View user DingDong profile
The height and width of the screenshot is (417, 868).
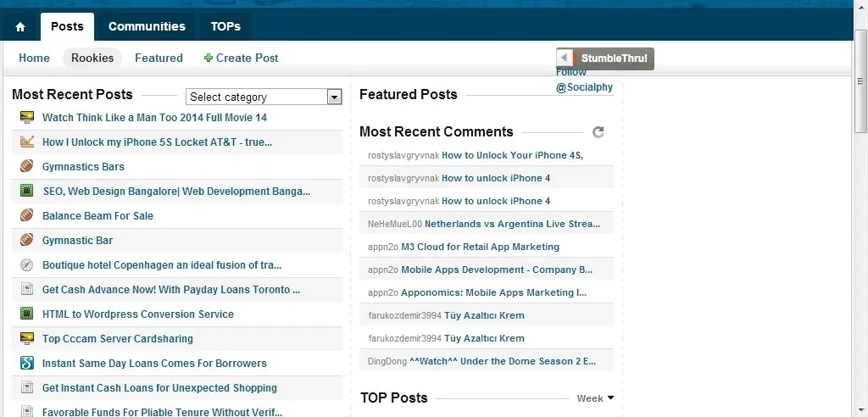(x=387, y=361)
